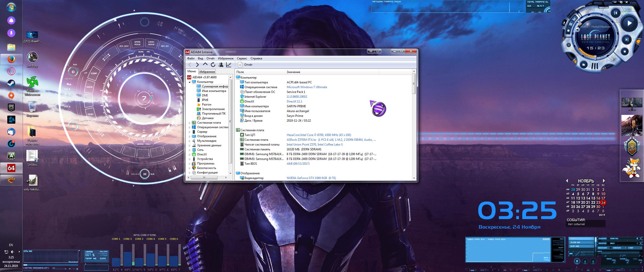Screen dimensions: 644x272
Task: Expand the Мультимедиа tree node
Action: click(190, 141)
